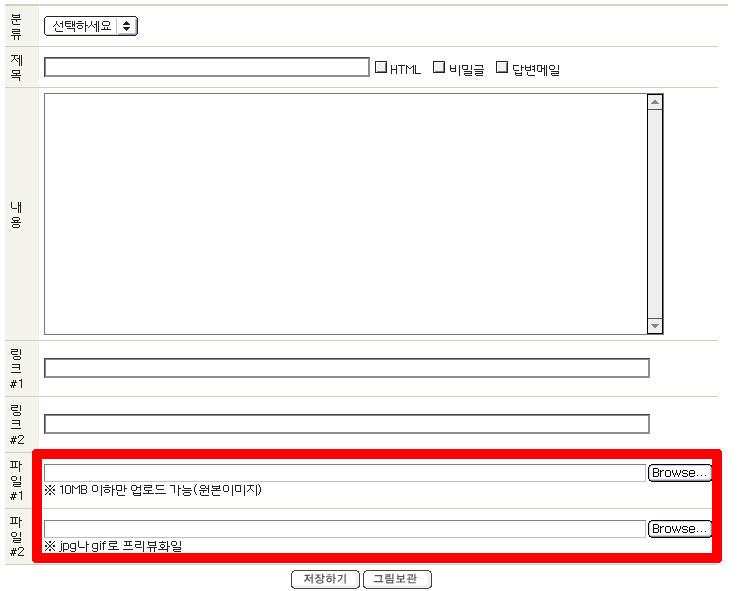Click Browse button for 파일 #2
The height and width of the screenshot is (591, 740).
pyautogui.click(x=679, y=529)
